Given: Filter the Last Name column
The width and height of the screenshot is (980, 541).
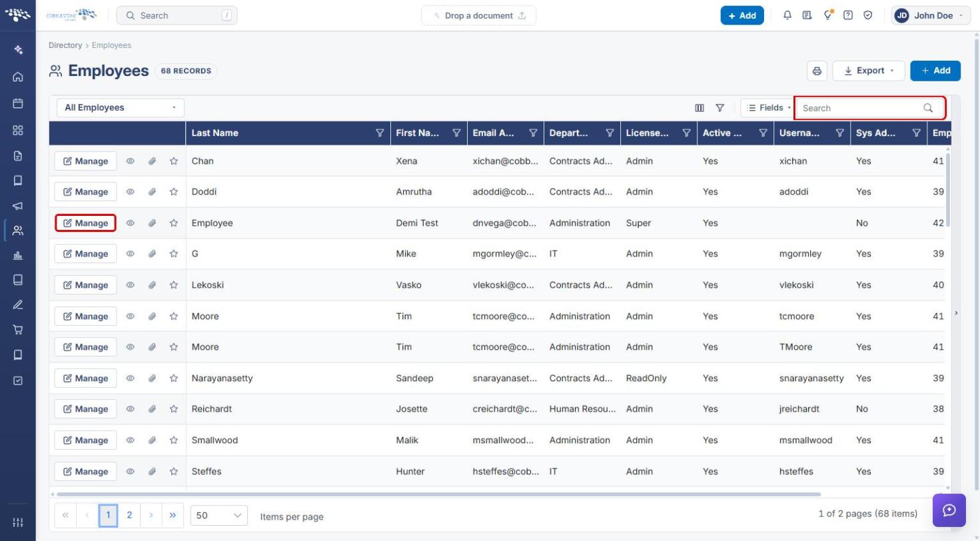Looking at the screenshot, I should (x=380, y=133).
